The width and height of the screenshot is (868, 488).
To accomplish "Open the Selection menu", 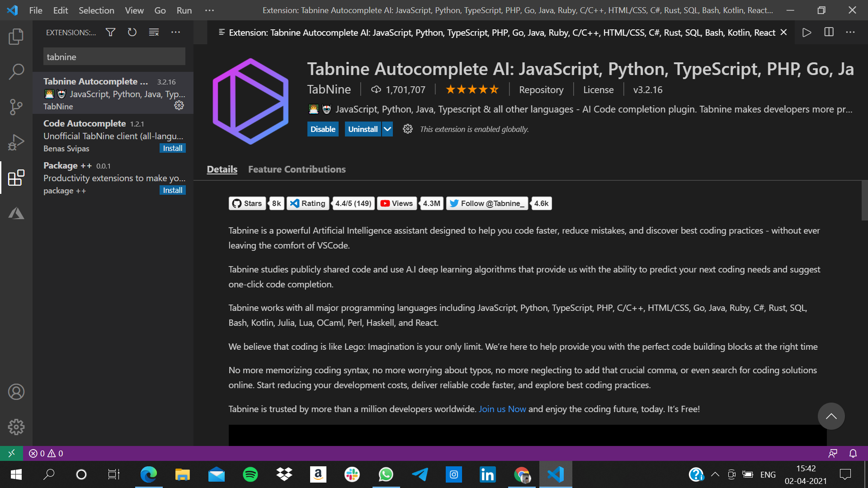I will click(96, 10).
